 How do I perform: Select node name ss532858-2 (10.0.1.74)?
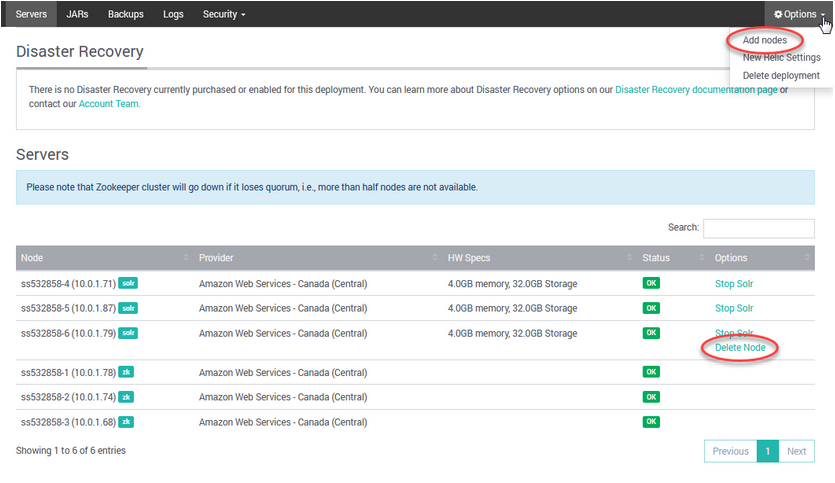pos(68,397)
